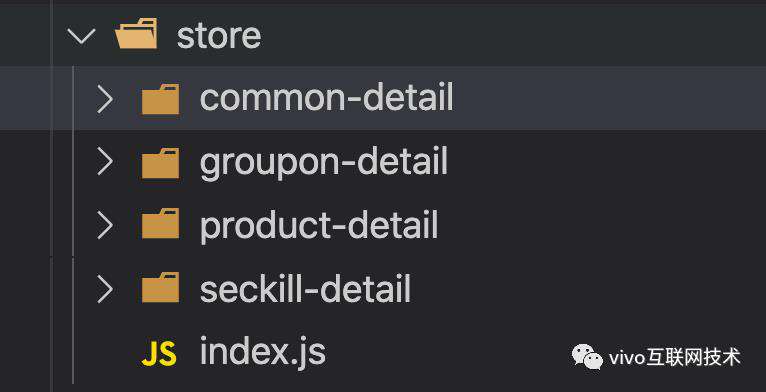This screenshot has width=766, height=392.
Task: Click the groupon-detail folder icon
Action: pos(160,163)
